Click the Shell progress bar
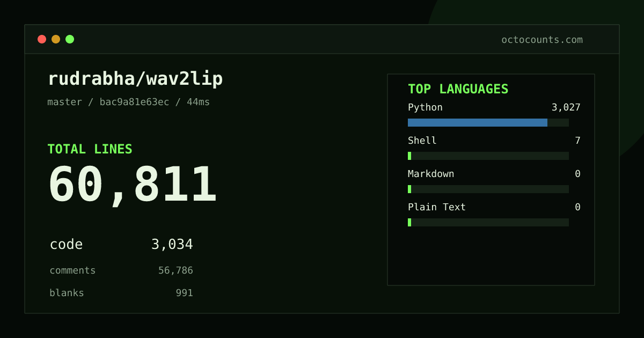The width and height of the screenshot is (644, 338). pos(488,156)
